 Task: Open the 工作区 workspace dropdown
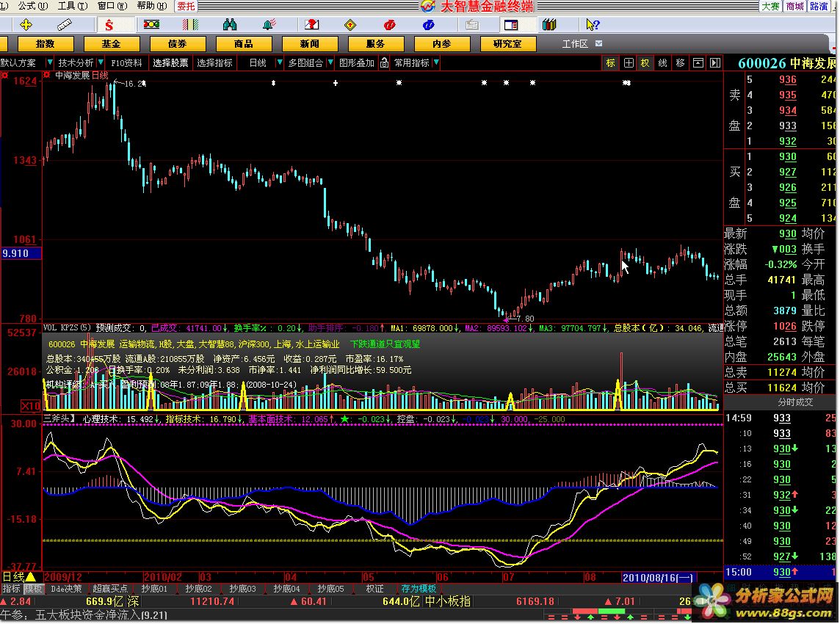click(599, 43)
